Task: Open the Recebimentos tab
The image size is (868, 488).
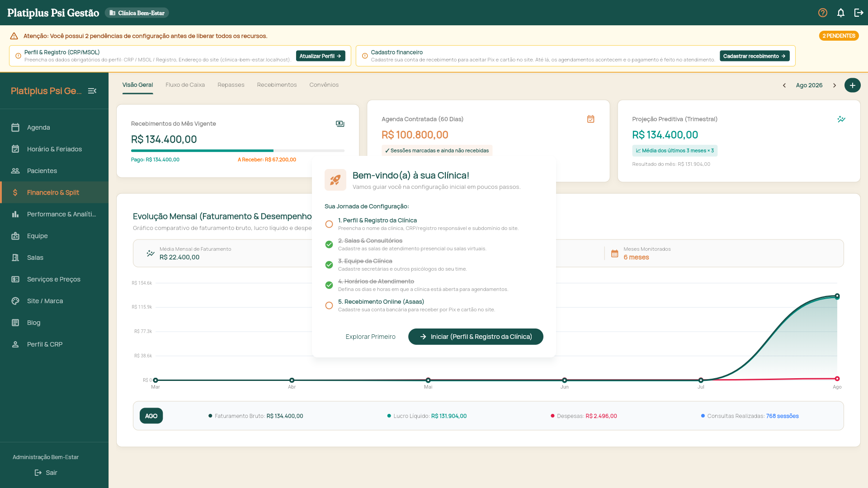Action: click(277, 85)
